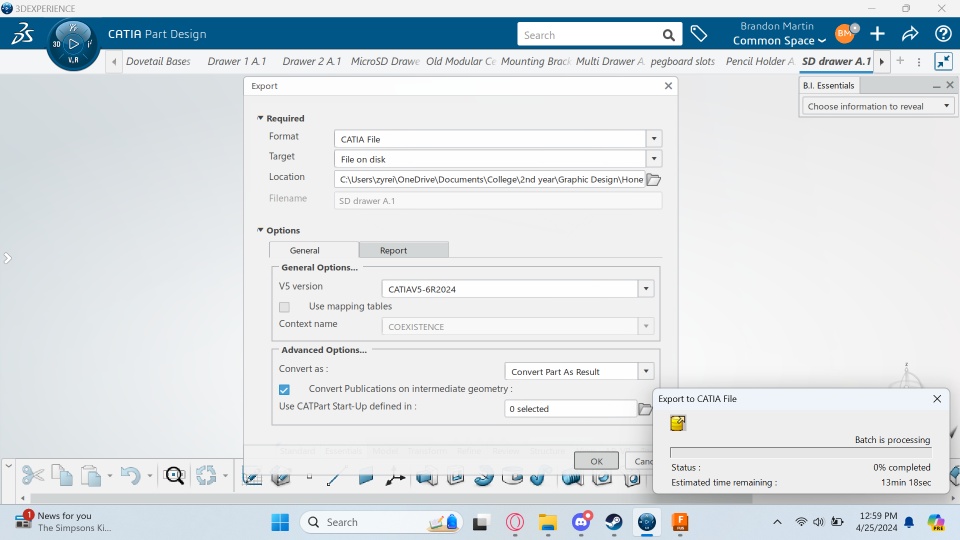Click the Share arrow icon

tap(910, 34)
